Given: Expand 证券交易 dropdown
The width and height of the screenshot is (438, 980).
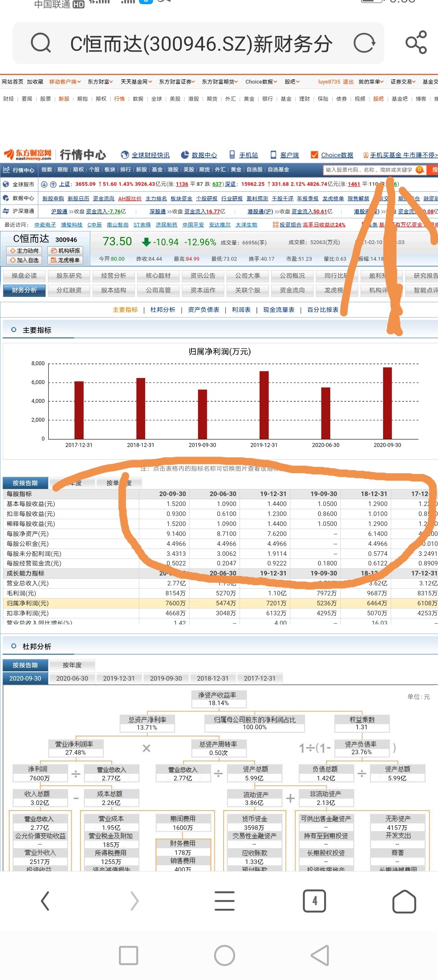Looking at the screenshot, I should pos(403,82).
